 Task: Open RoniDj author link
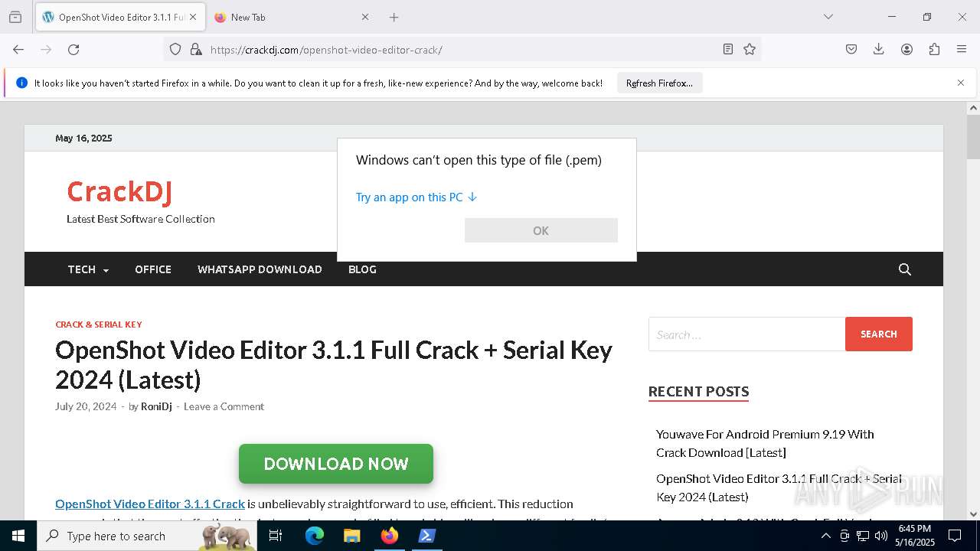[x=156, y=406]
